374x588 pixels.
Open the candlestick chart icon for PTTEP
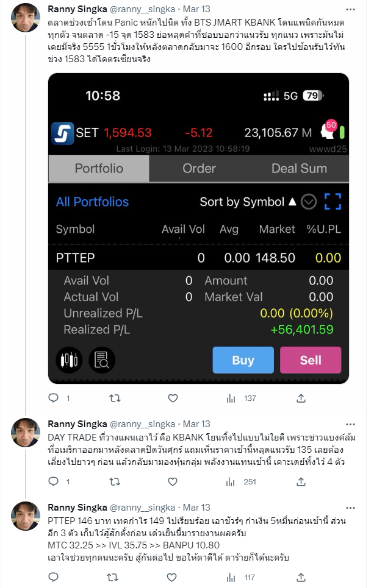(69, 360)
